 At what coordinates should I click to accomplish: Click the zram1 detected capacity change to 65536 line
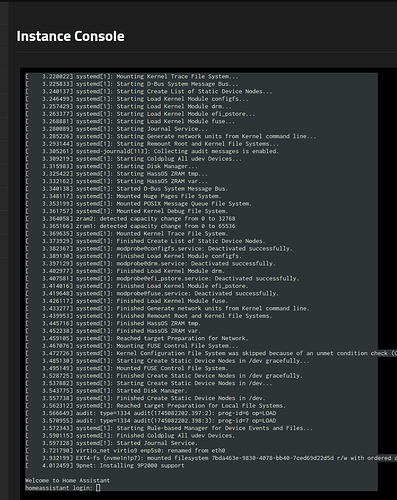click(130, 226)
